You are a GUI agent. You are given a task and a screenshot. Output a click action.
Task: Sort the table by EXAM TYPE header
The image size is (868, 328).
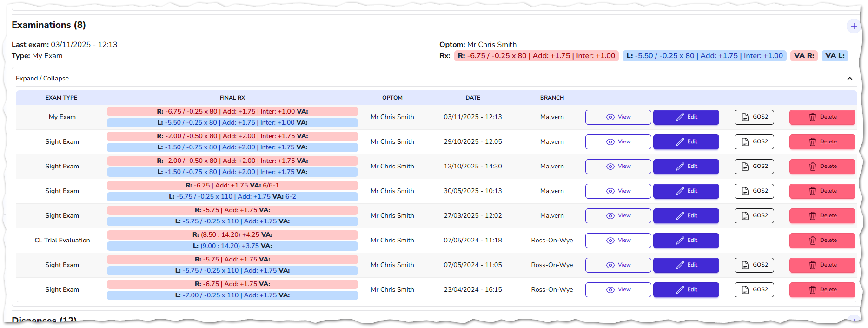click(x=61, y=98)
